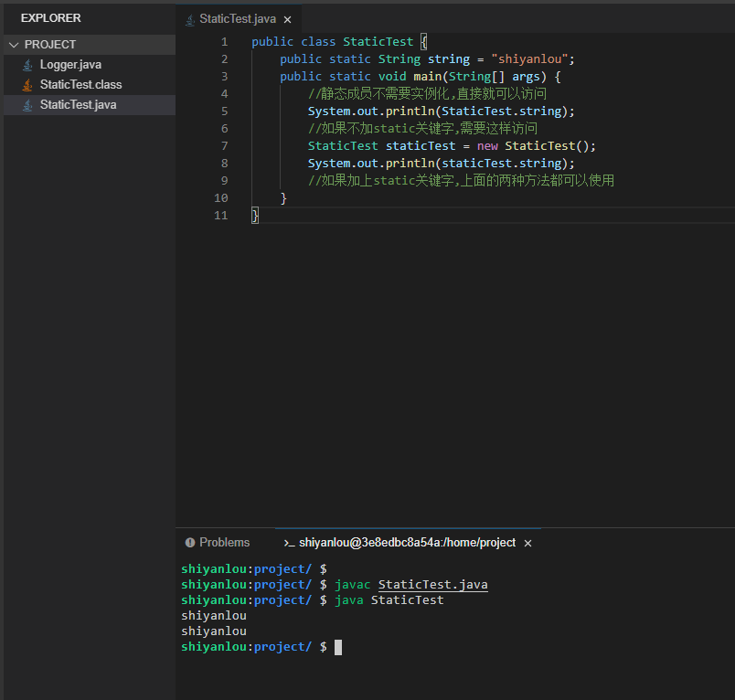Close the terminal panel tab
Screen dimensions: 735x700
(527, 543)
